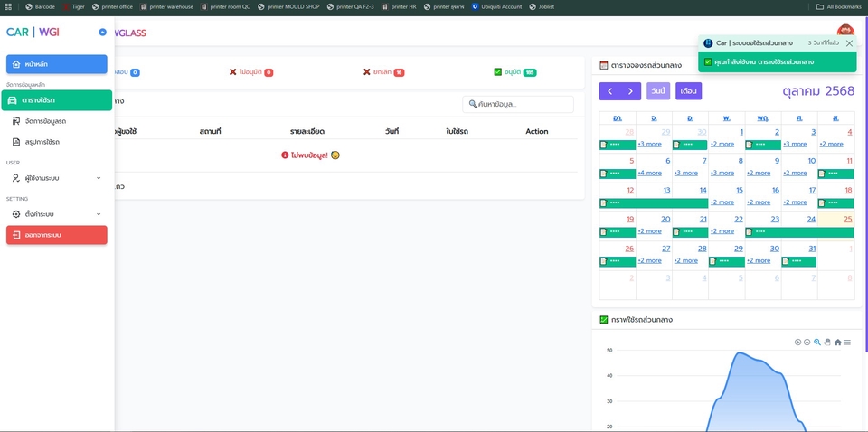This screenshot has width=868, height=432.
Task: Click the ออกจากระบบ logout button
Action: [56, 235]
